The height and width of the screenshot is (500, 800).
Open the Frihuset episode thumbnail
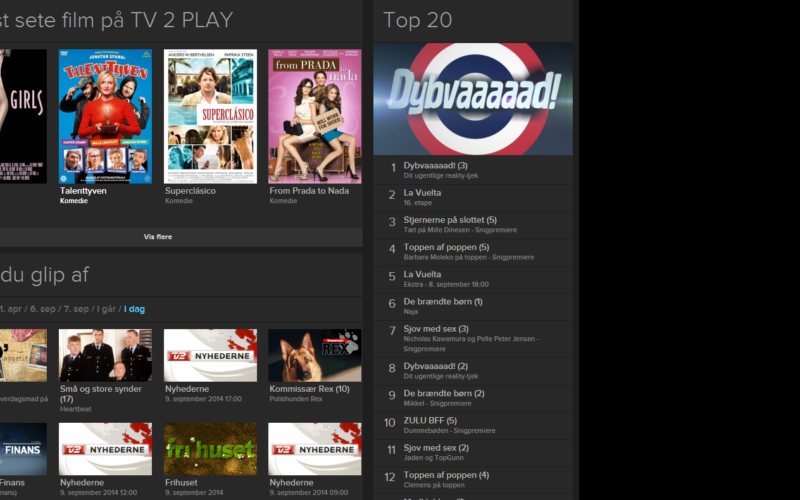coord(210,448)
